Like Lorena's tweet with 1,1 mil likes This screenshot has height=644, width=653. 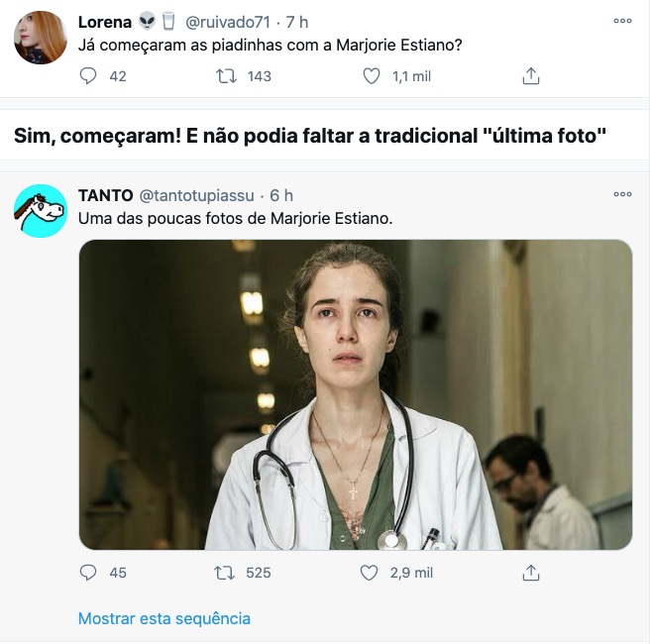coord(372,76)
